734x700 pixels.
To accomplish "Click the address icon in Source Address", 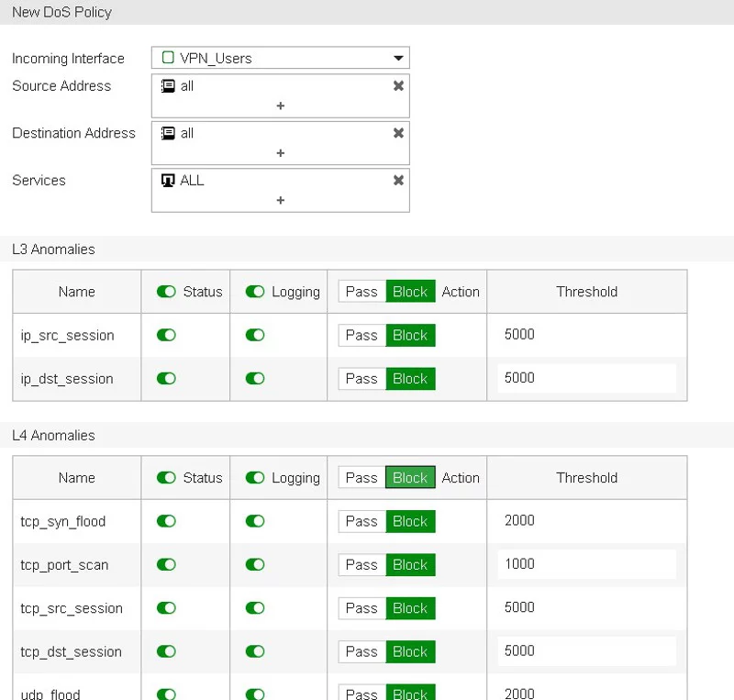I will tap(168, 86).
